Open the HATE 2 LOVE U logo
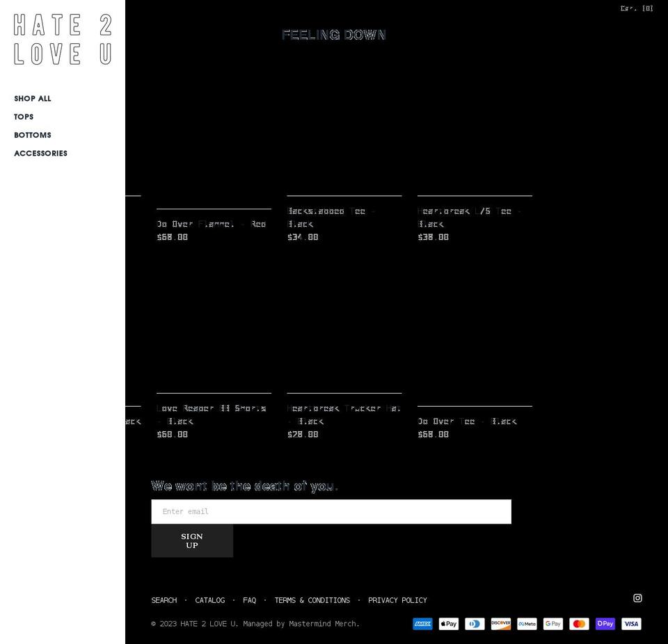668x644 pixels. [x=63, y=39]
